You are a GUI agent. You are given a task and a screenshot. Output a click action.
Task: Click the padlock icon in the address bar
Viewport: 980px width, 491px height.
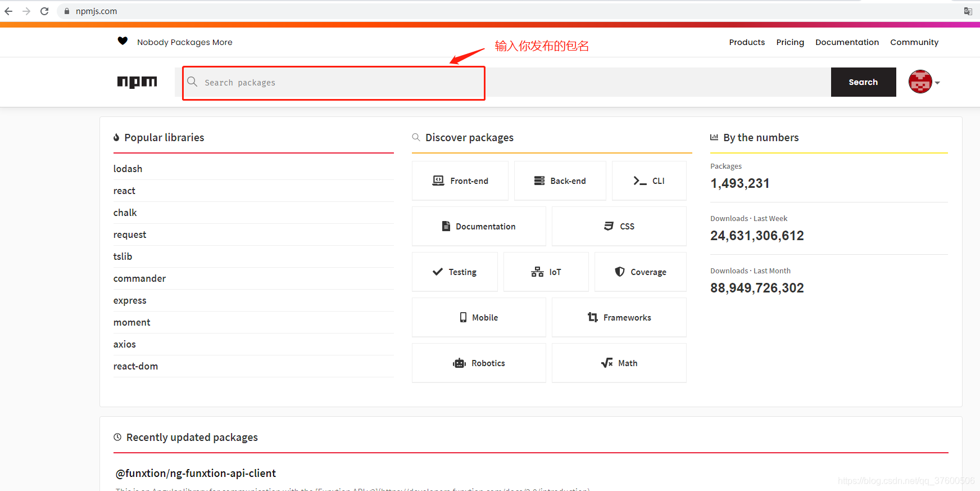click(67, 11)
